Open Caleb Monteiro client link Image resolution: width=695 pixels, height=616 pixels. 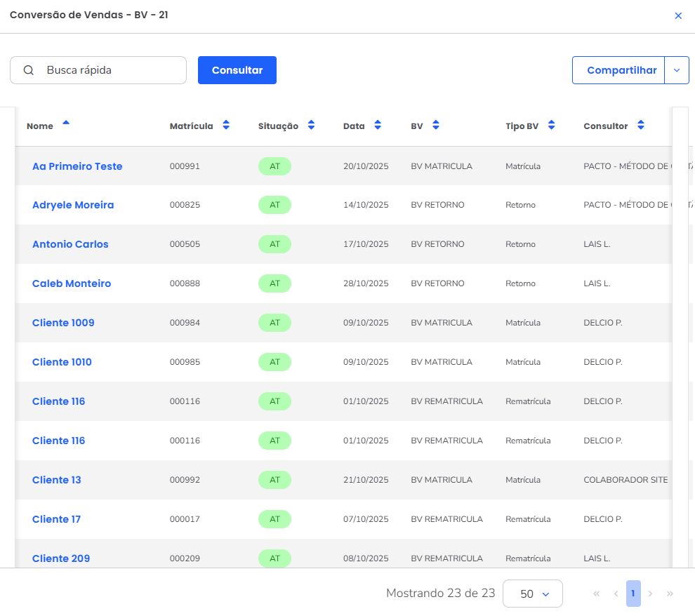pos(72,283)
